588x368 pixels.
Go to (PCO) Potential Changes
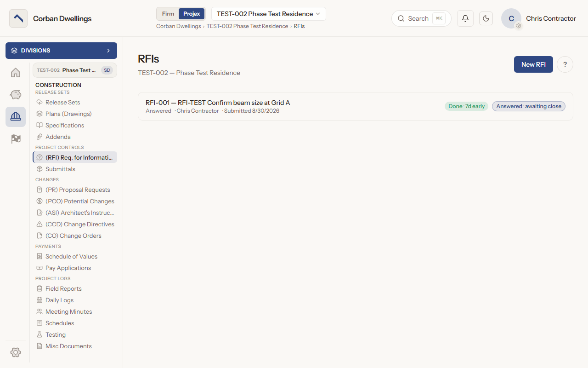(75, 201)
